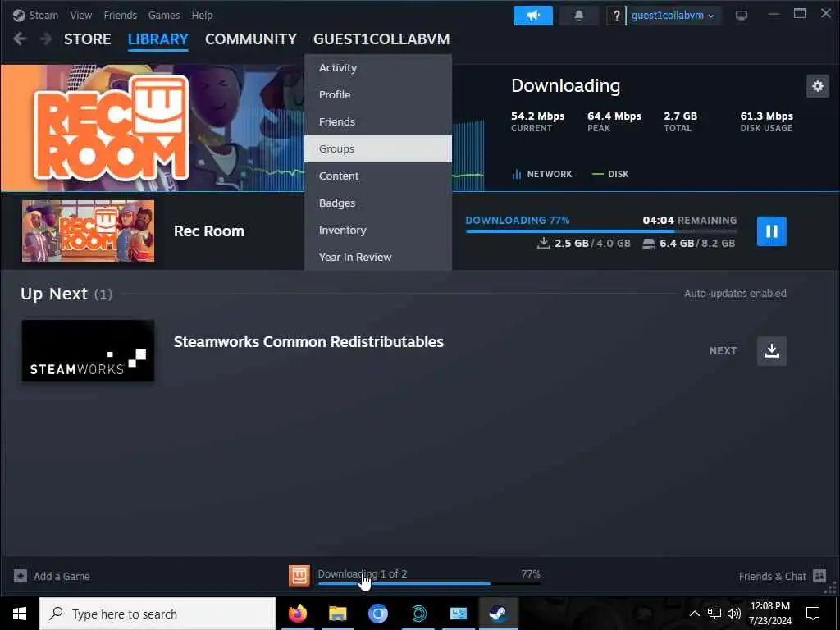Open the Friends menu in the menu bar
The image size is (840, 630).
point(120,15)
